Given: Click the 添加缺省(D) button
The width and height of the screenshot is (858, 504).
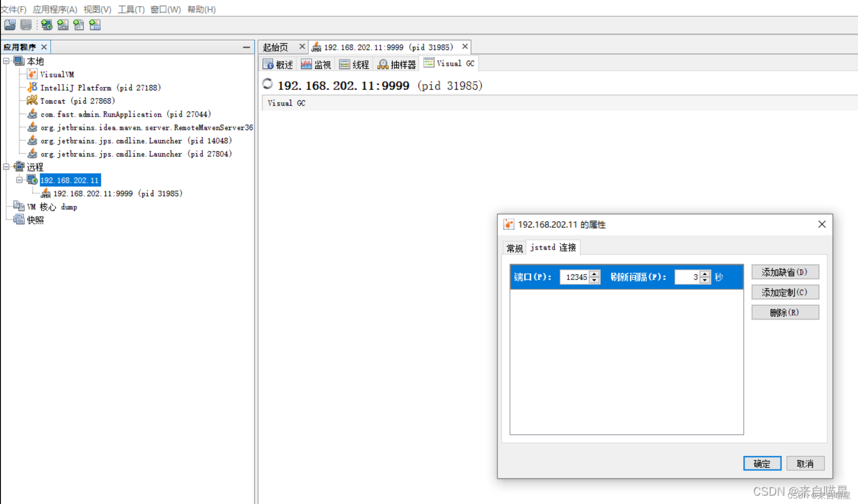Looking at the screenshot, I should tap(785, 272).
